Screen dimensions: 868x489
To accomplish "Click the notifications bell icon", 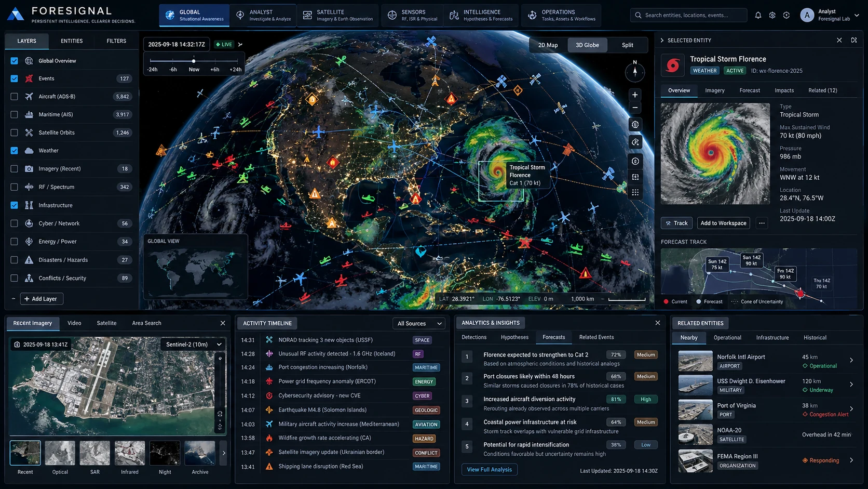I will tap(758, 15).
